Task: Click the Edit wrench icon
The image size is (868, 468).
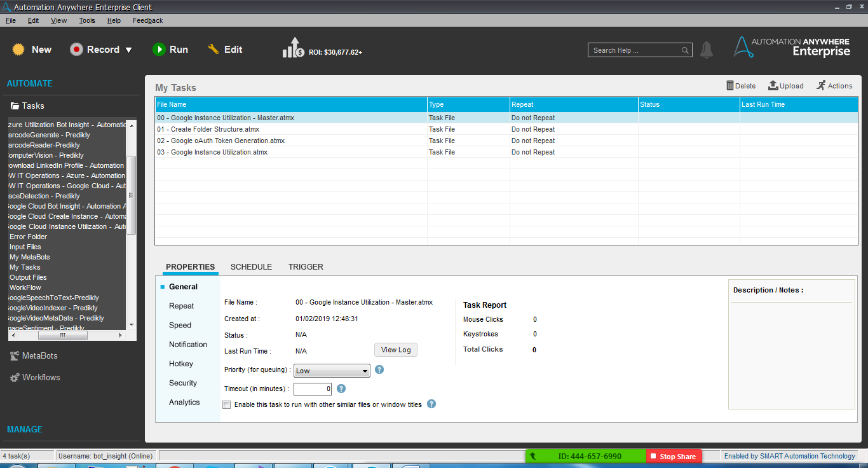Action: tap(214, 50)
